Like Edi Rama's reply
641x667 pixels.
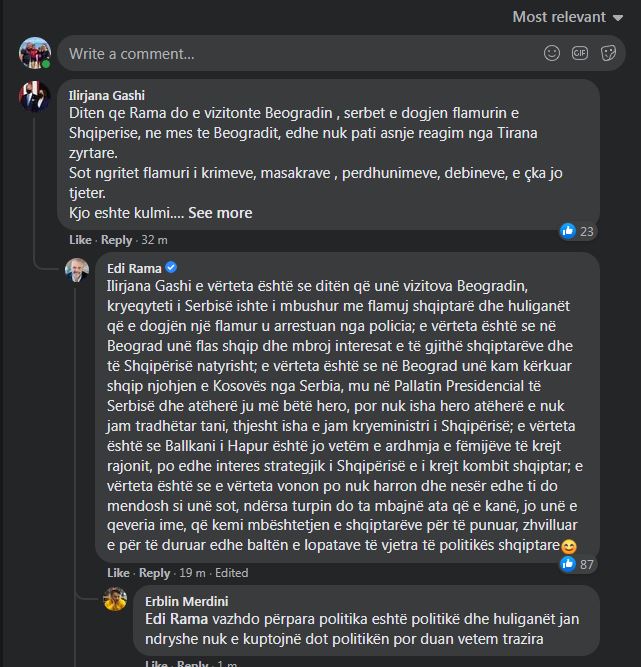click(118, 573)
